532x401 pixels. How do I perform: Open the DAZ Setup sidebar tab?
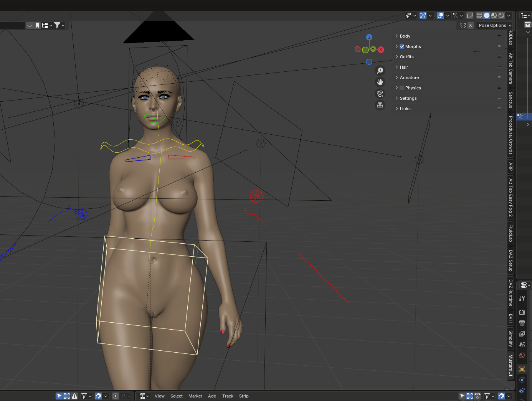[511, 261]
